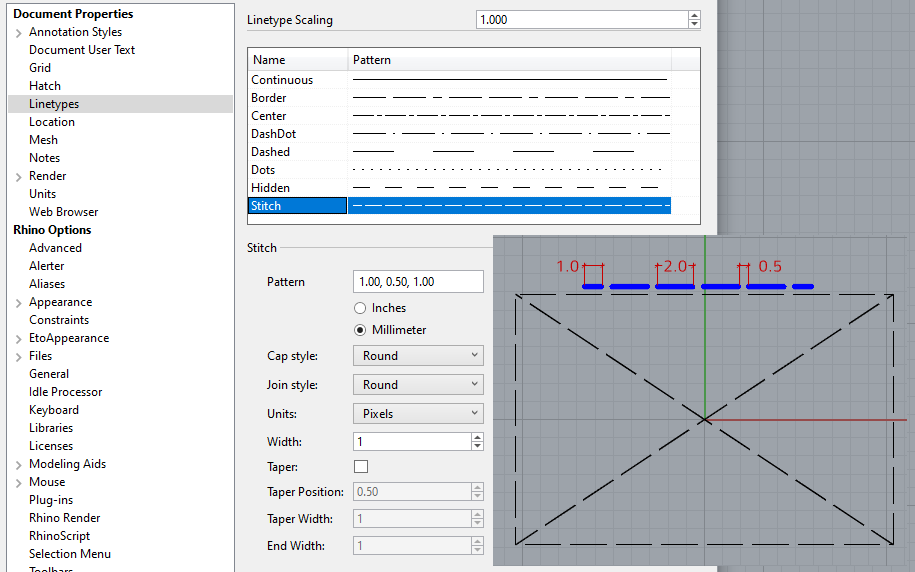The width and height of the screenshot is (915, 572).
Task: Expand the Mouse tree node
Action: tap(18, 483)
